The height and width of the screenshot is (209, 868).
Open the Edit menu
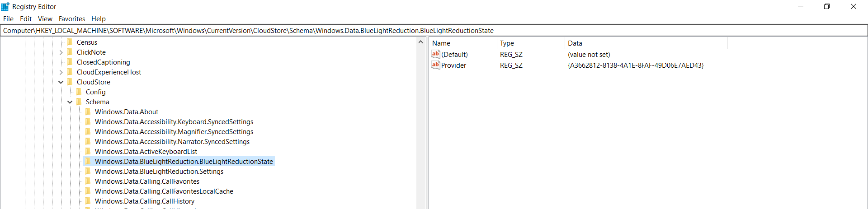[x=26, y=19]
